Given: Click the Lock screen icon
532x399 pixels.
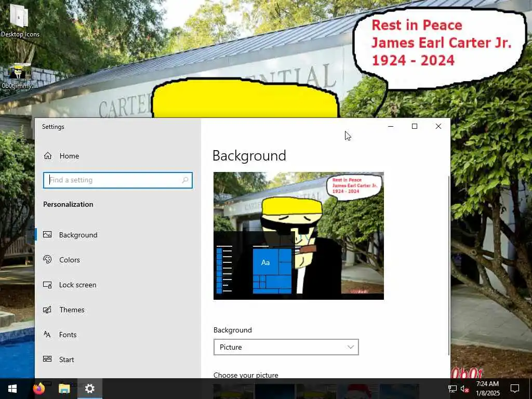Looking at the screenshot, I should (47, 285).
